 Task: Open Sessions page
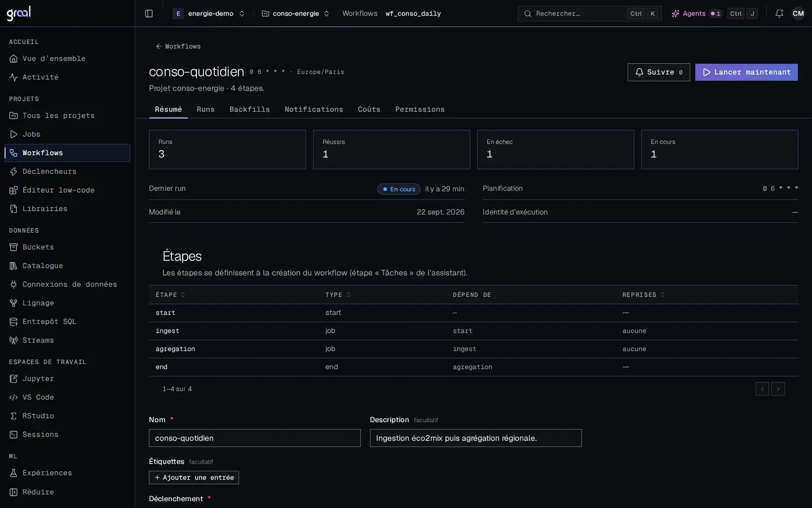pos(67,435)
